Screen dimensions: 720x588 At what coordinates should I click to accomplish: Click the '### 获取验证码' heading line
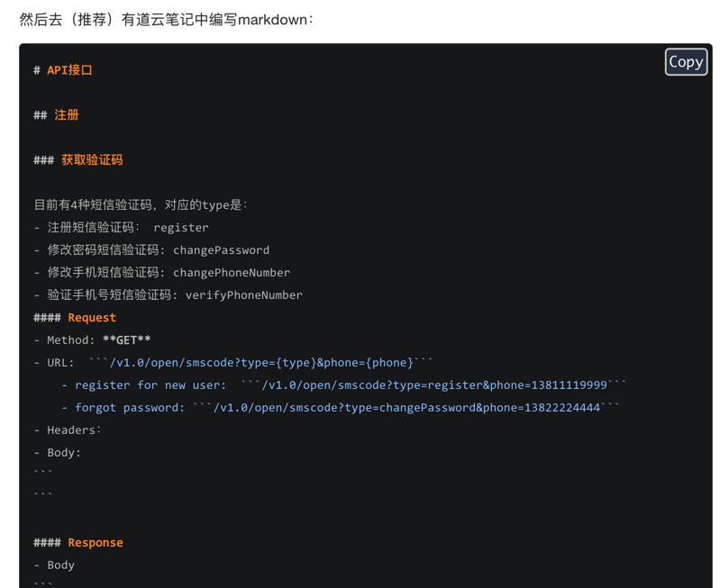point(78,160)
